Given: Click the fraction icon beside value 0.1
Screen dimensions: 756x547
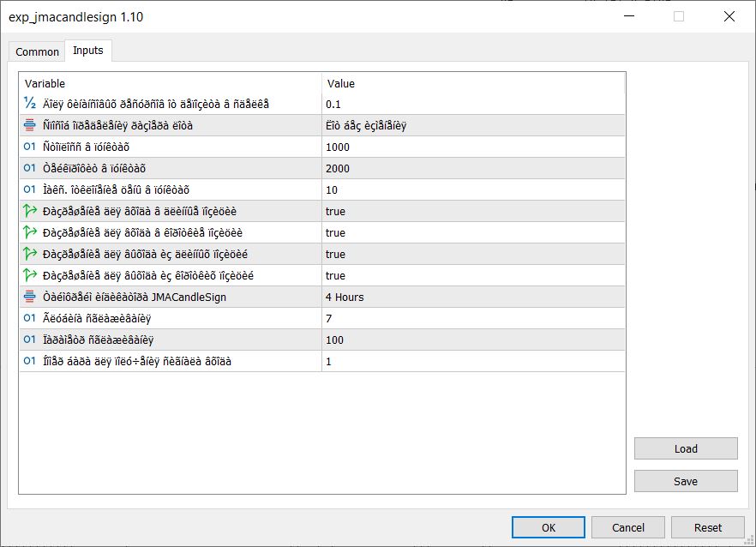Looking at the screenshot, I should [x=30, y=103].
